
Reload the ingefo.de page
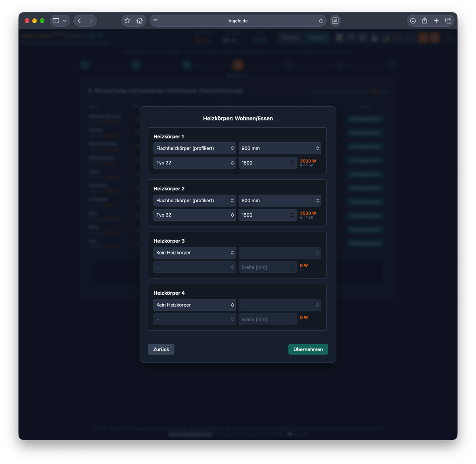[321, 21]
